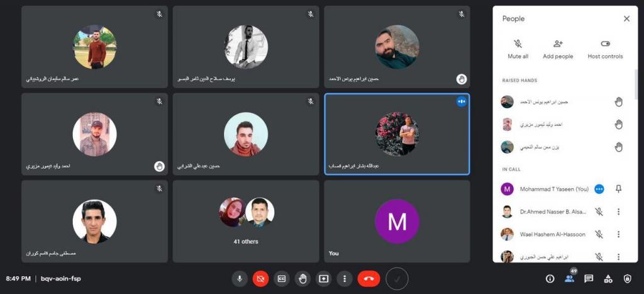Open the chat messages icon
Image resolution: width=644 pixels, height=294 pixels.
pos(589,279)
